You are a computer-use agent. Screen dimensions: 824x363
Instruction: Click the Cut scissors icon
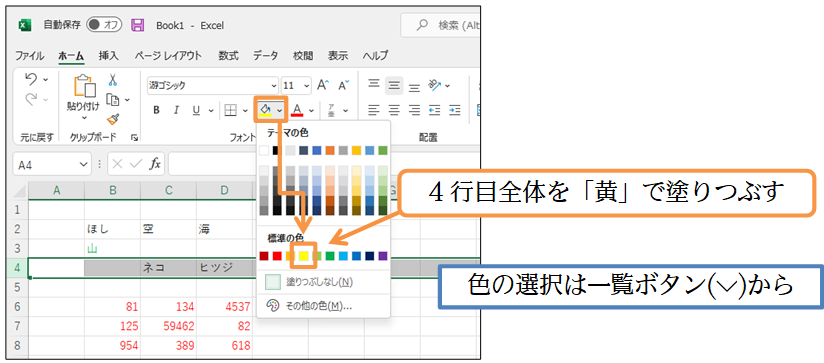(x=112, y=80)
